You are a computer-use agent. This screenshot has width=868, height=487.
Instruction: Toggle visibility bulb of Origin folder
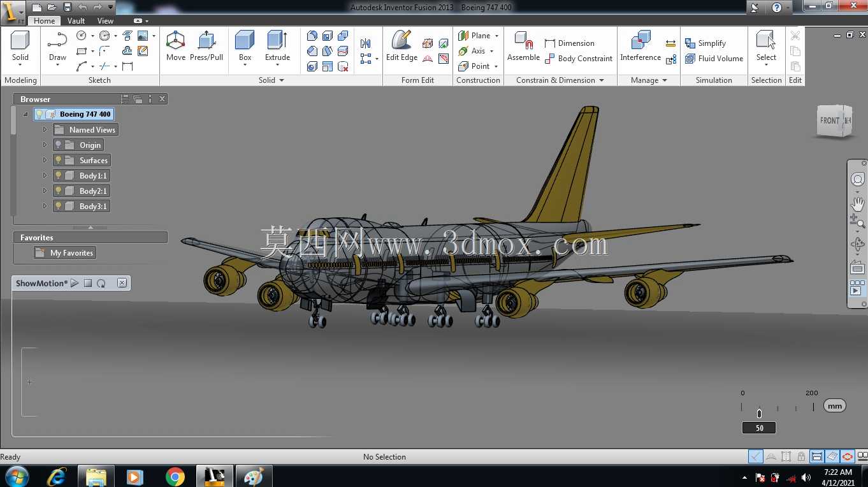tap(58, 145)
